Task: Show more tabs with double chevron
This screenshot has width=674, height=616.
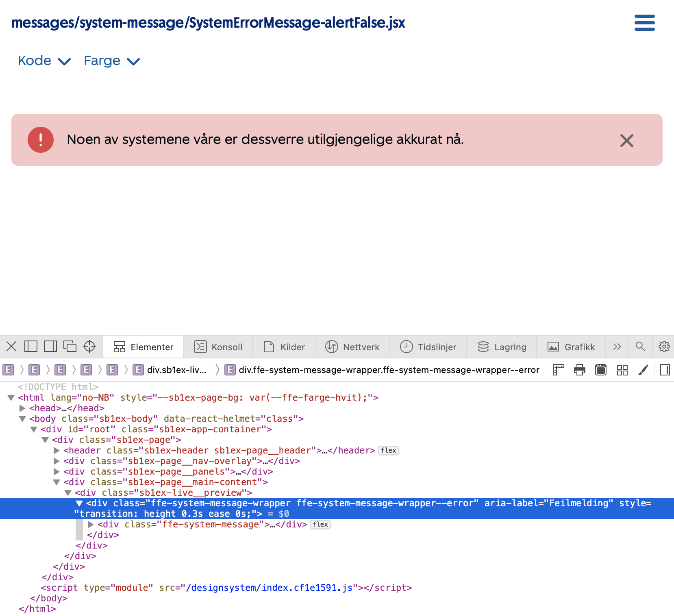Action: pyautogui.click(x=617, y=347)
